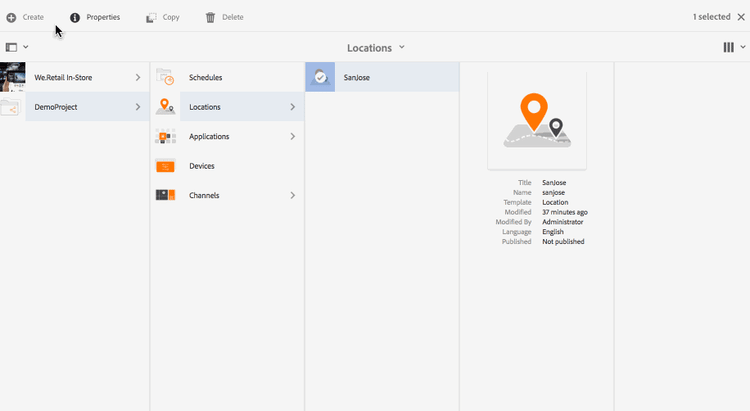750x411 pixels.
Task: Click the '1 selected' text
Action: tap(712, 17)
